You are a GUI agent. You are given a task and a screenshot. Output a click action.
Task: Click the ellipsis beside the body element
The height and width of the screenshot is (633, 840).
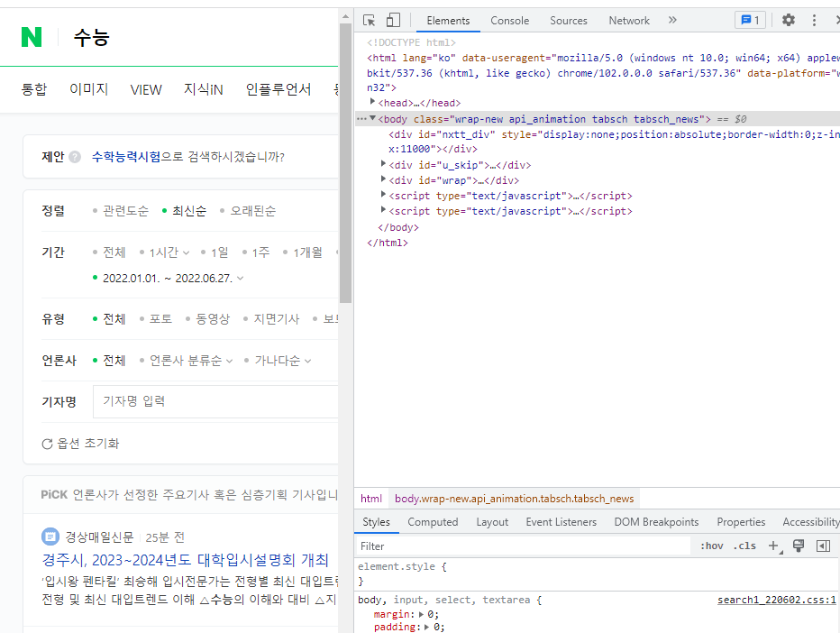click(361, 119)
